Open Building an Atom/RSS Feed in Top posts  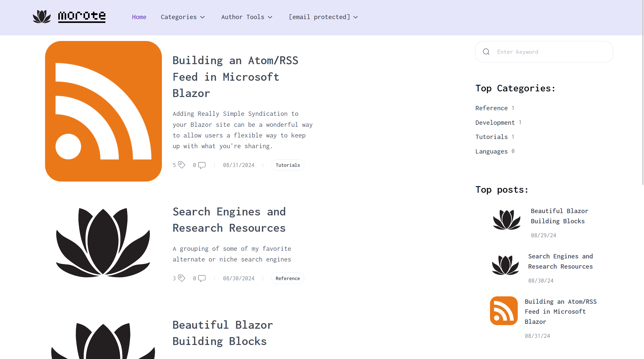pyautogui.click(x=561, y=311)
